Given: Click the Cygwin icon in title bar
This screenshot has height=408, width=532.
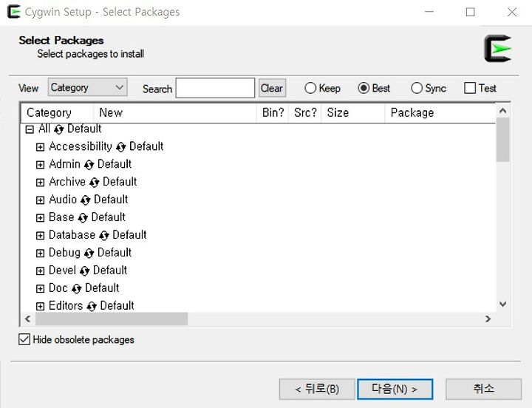Looking at the screenshot, I should coord(13,12).
